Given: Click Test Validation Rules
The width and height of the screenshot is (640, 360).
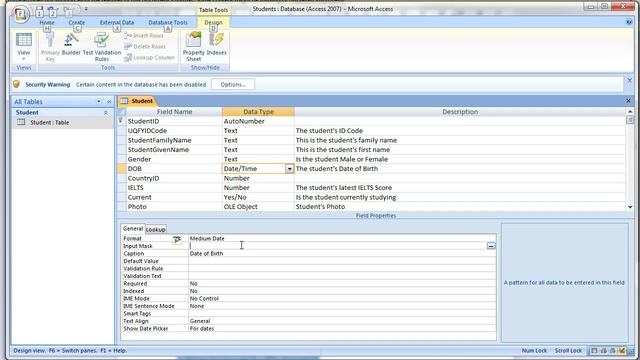Looking at the screenshot, I should tap(102, 47).
